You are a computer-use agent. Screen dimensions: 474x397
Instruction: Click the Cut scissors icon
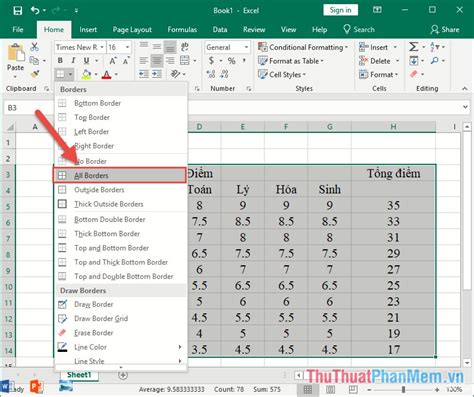coord(34,47)
